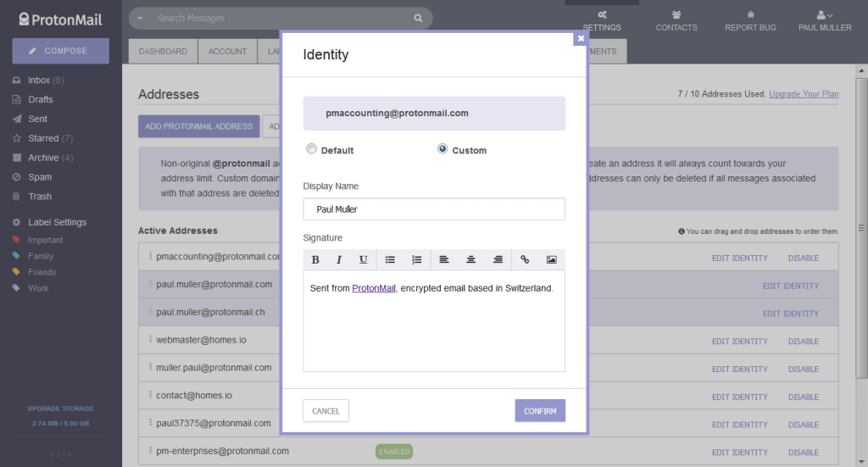This screenshot has height=467, width=868.
Task: Open the Paul Muller user menu
Action: pos(825,21)
